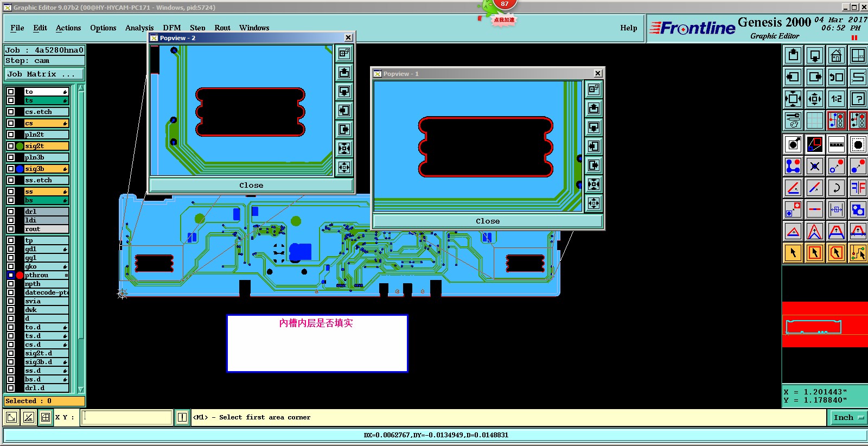
Task: Select the 'gko' layer row
Action: pyautogui.click(x=46, y=266)
